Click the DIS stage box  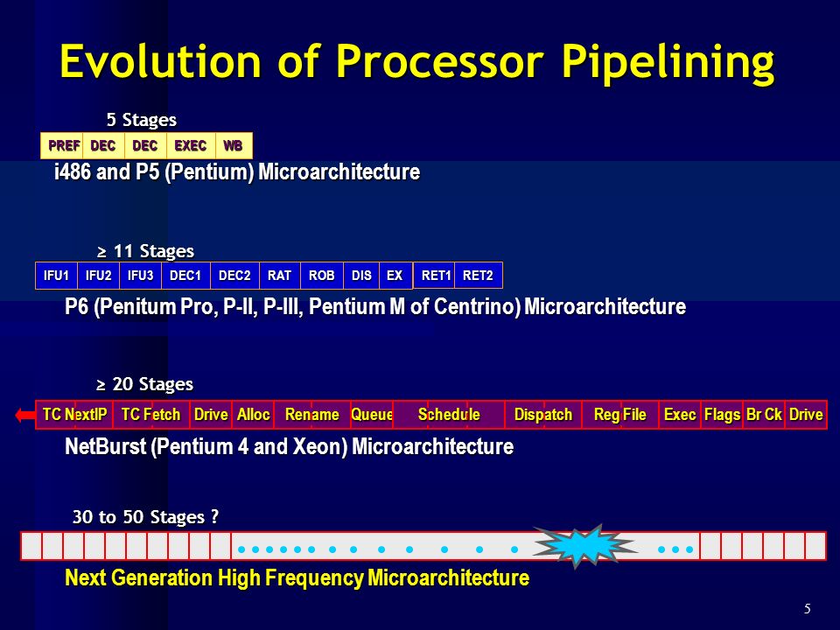[361, 276]
